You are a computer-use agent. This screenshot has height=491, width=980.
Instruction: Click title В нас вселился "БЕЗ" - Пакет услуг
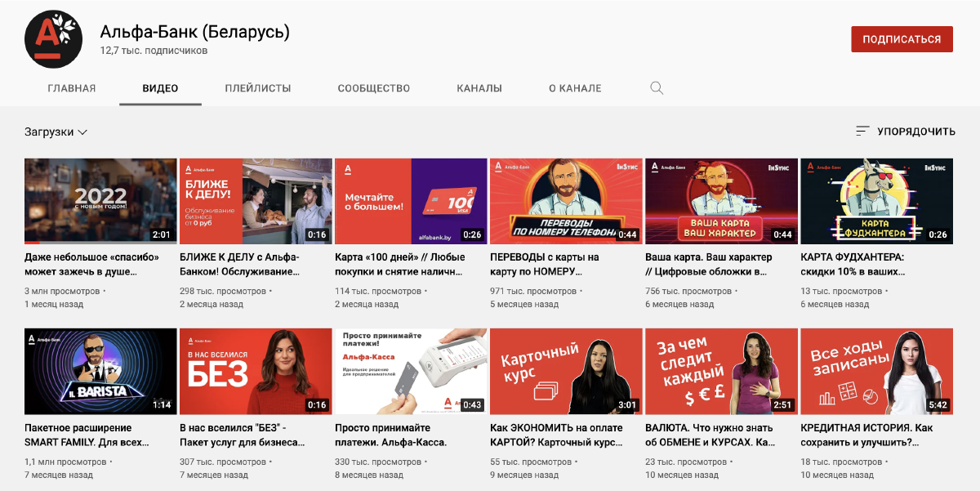click(x=244, y=435)
